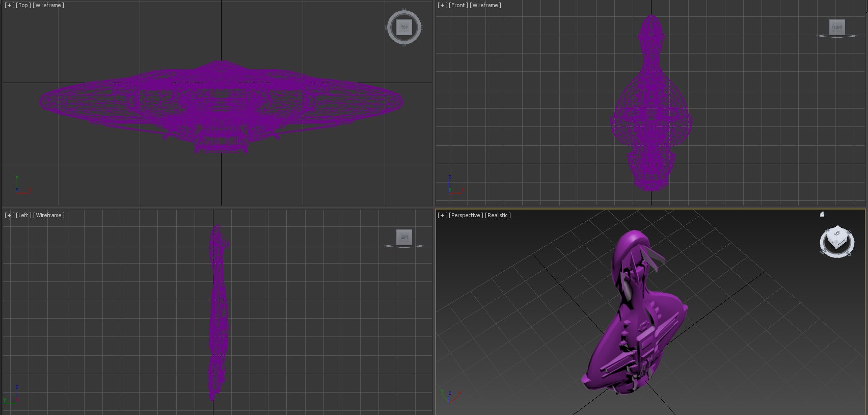Click the W compass letter on Perspective ViewCube
The image size is (868, 415).
tap(823, 252)
